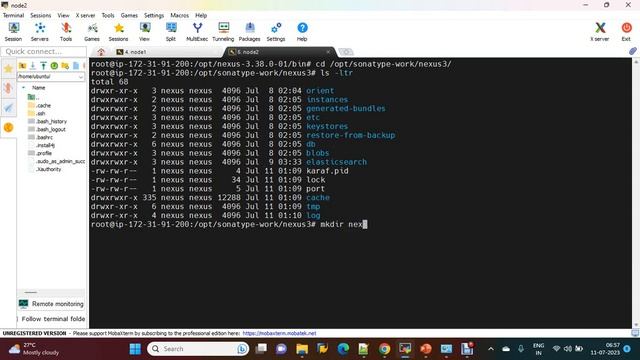Click the new folder icon in SFTP toolbar
The image size is (640, 360).
tap(65, 66)
